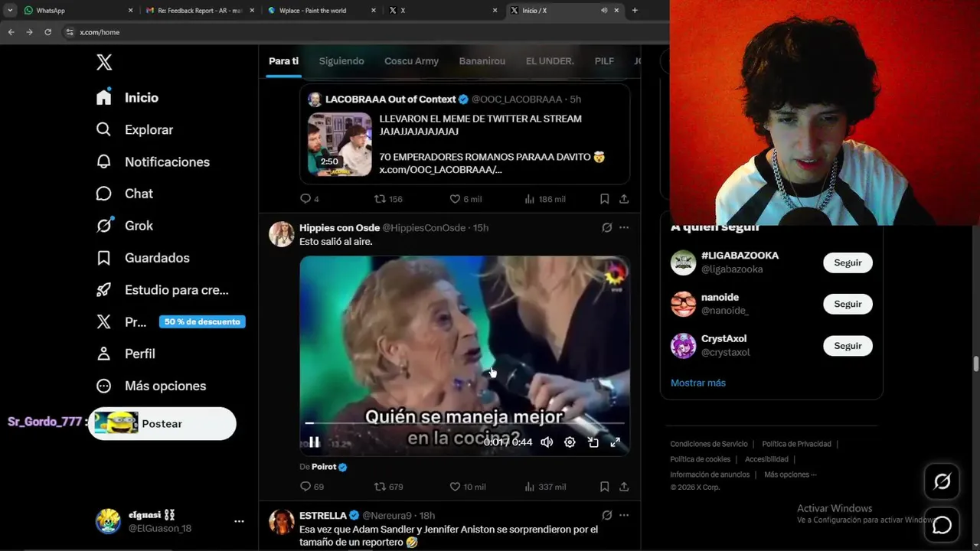This screenshot has height=551, width=980.
Task: Open more menu on ESTRELLA post
Action: pyautogui.click(x=624, y=515)
